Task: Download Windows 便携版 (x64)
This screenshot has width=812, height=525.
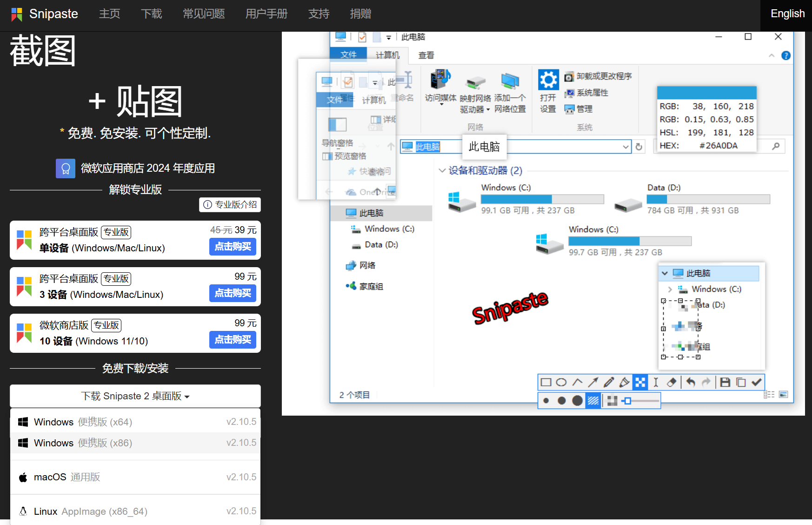Action: (x=135, y=422)
